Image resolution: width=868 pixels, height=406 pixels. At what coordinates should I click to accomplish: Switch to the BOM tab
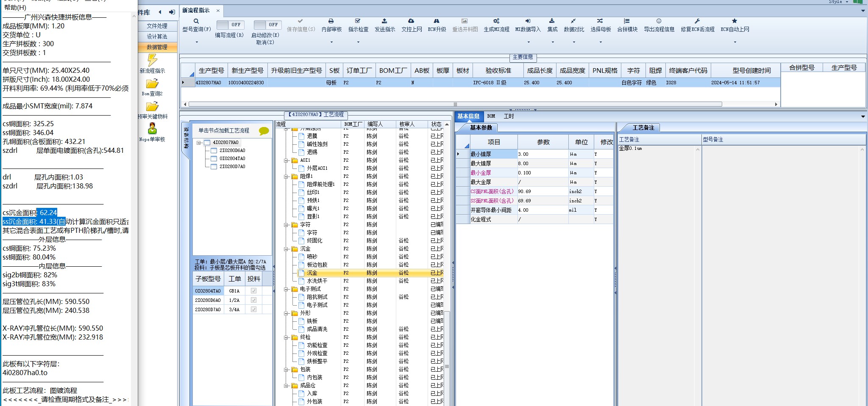pos(491,116)
